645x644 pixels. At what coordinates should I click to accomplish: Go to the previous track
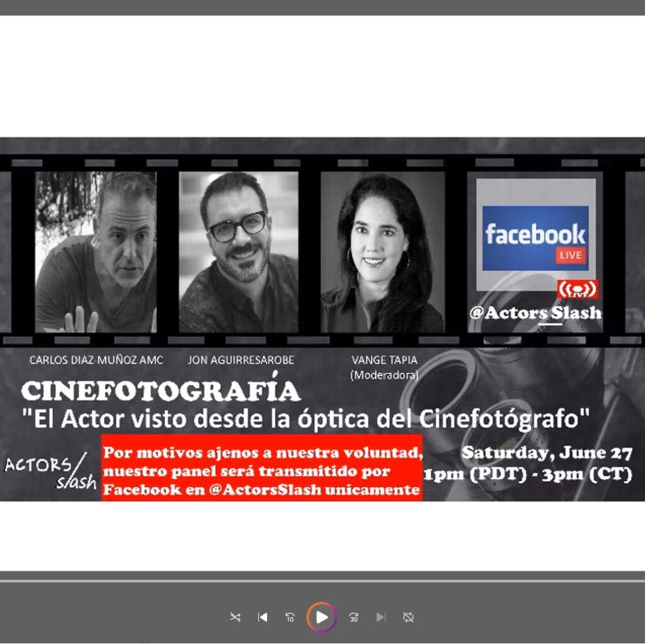(263, 617)
